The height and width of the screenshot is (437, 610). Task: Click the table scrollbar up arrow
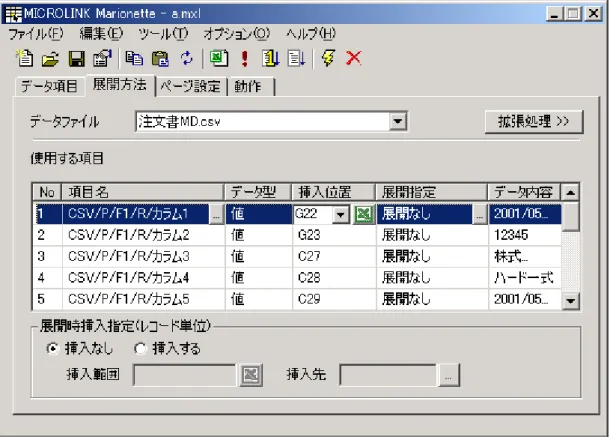pyautogui.click(x=571, y=192)
